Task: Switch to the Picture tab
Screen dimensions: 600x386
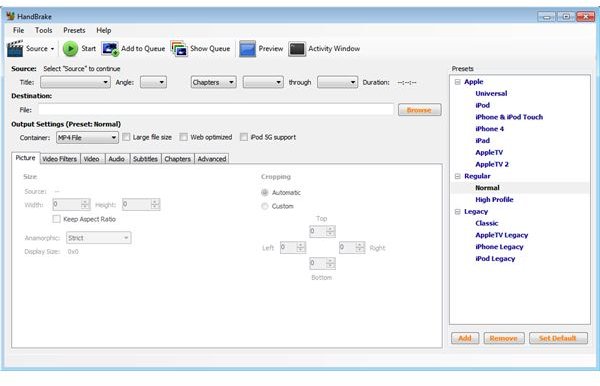Action: point(26,158)
